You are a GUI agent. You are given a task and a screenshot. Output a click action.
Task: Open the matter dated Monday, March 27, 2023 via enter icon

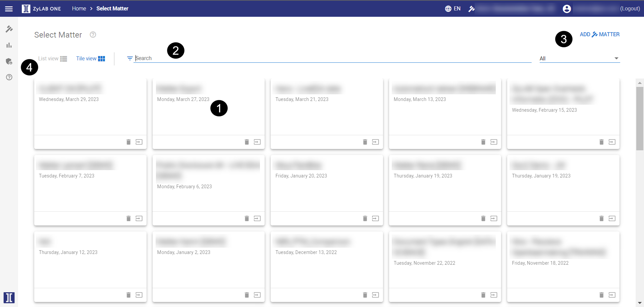(257, 142)
